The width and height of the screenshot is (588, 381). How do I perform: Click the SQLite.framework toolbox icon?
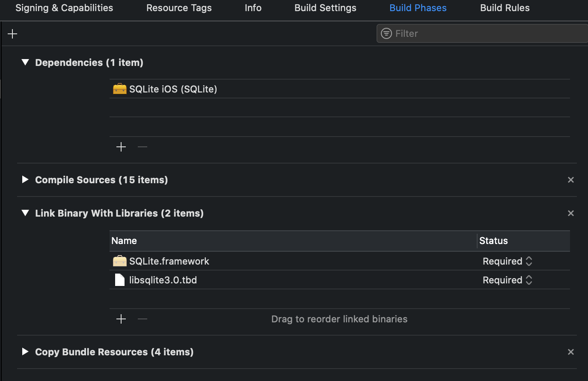[120, 261]
